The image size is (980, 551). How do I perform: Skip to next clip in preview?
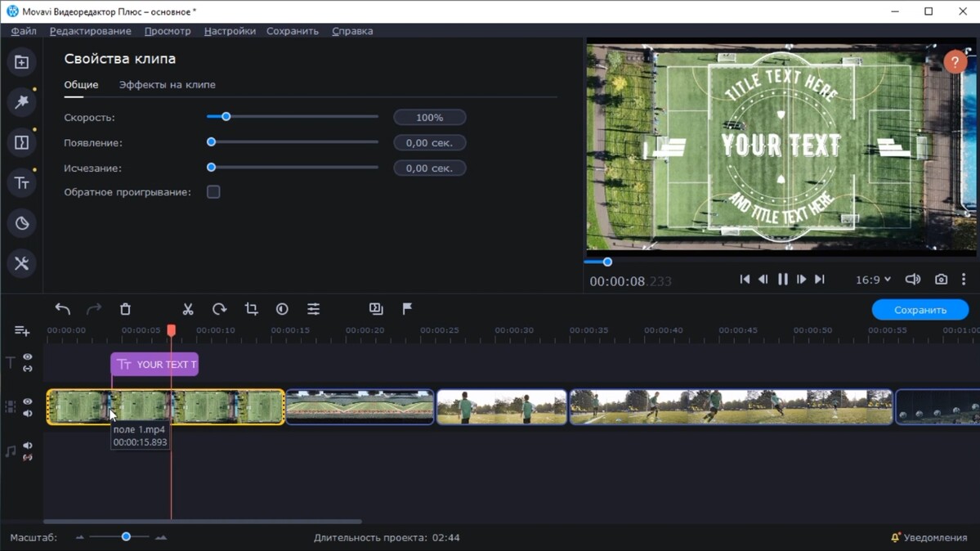click(x=819, y=280)
